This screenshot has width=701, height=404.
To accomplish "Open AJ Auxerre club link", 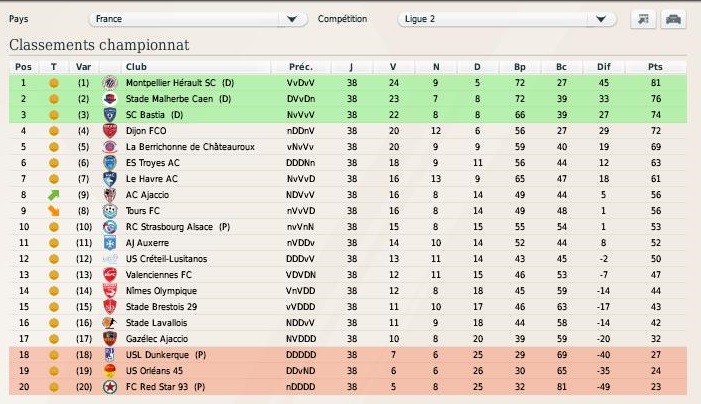I will (147, 243).
